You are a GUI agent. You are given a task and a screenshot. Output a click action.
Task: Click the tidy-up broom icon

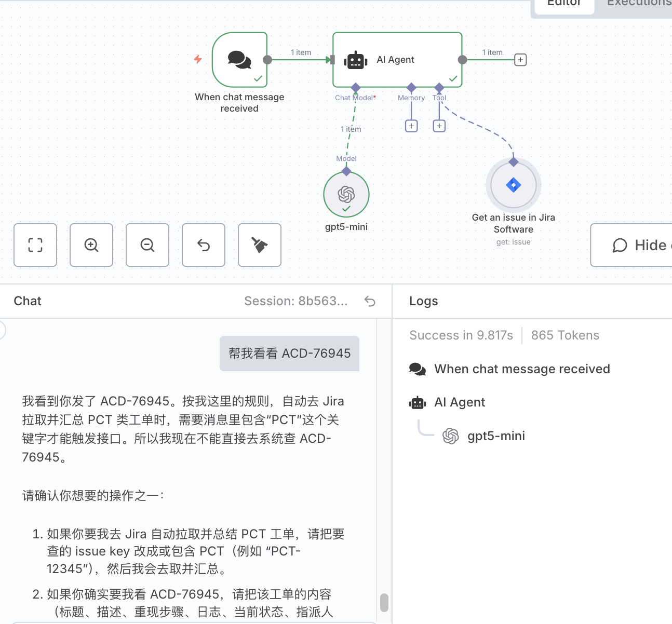(260, 245)
